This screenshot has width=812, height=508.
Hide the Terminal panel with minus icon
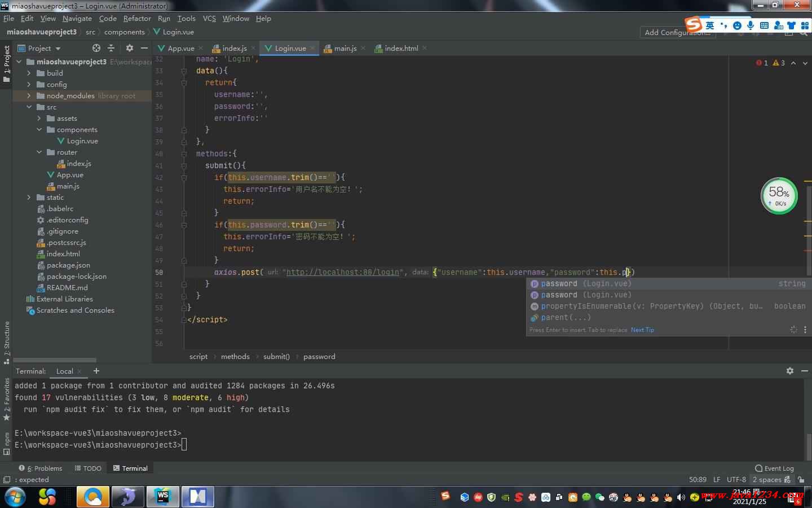tap(805, 371)
